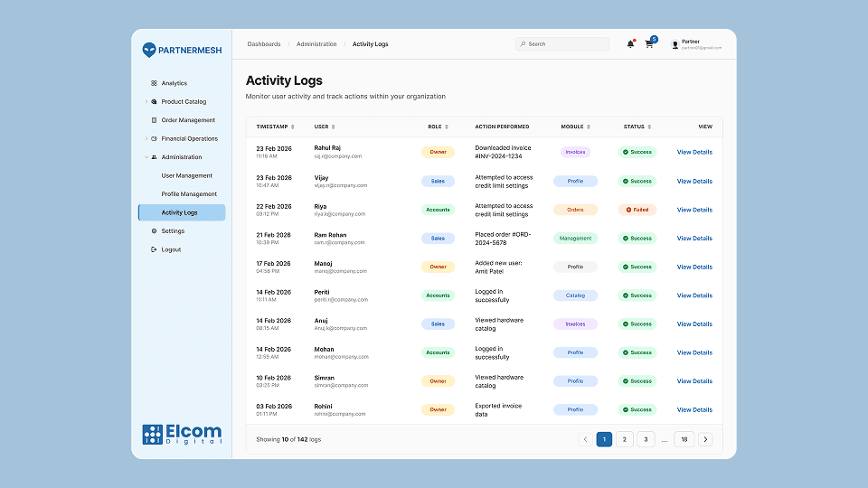
Task: Collapse the Administration section
Action: (146, 157)
